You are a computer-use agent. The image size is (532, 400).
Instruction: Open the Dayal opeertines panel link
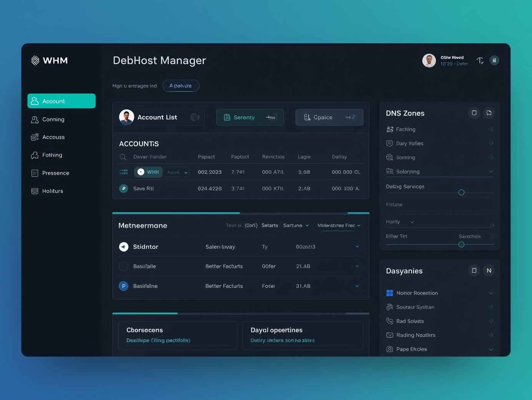point(276,330)
